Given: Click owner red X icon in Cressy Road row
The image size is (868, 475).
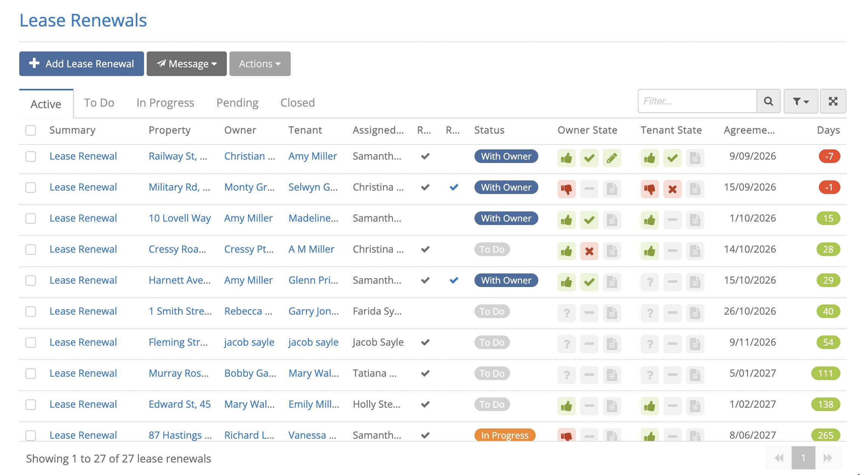Looking at the screenshot, I should point(589,251).
